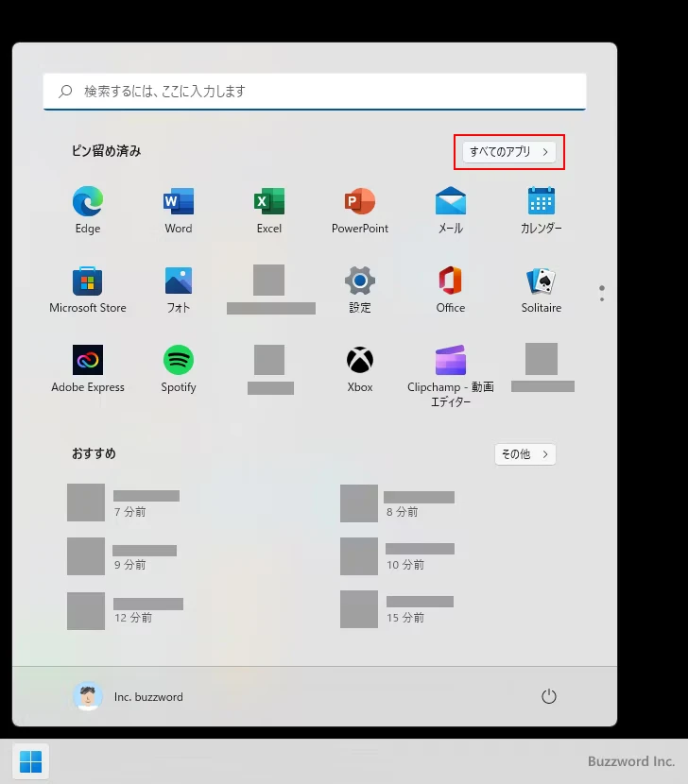Image resolution: width=688 pixels, height=784 pixels.
Task: Launch the Xbox app
Action: pyautogui.click(x=360, y=369)
